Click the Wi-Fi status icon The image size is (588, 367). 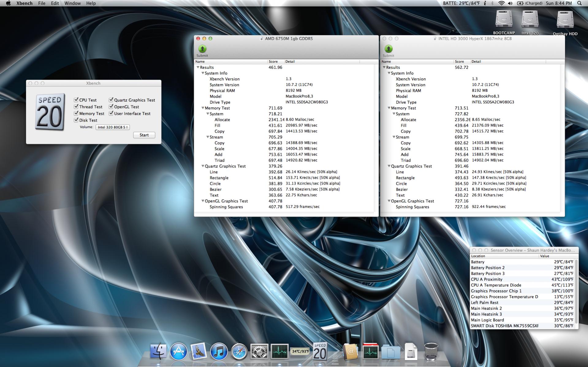click(501, 3)
